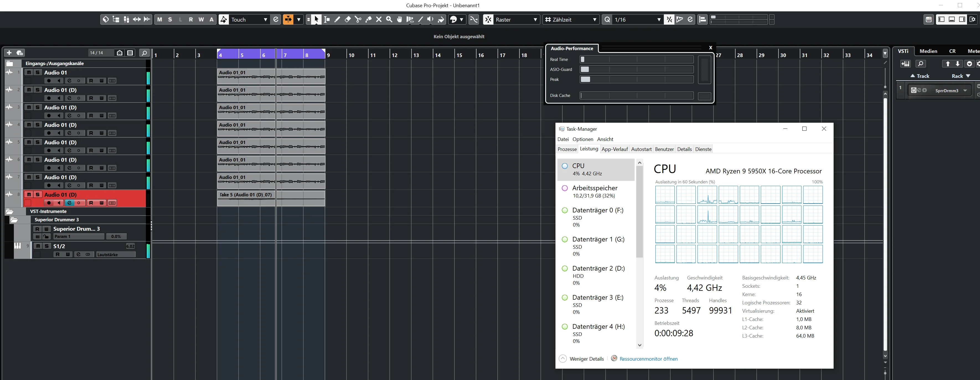Screen dimensions: 980x380
Task: Open the Setup Window Layout gear icon
Action: [973, 19]
